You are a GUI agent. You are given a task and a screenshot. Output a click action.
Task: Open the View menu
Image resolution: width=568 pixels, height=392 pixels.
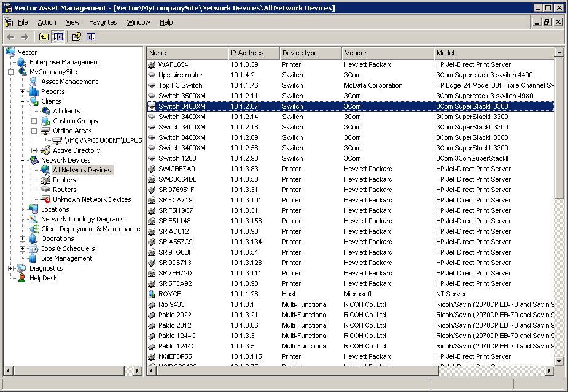(72, 23)
